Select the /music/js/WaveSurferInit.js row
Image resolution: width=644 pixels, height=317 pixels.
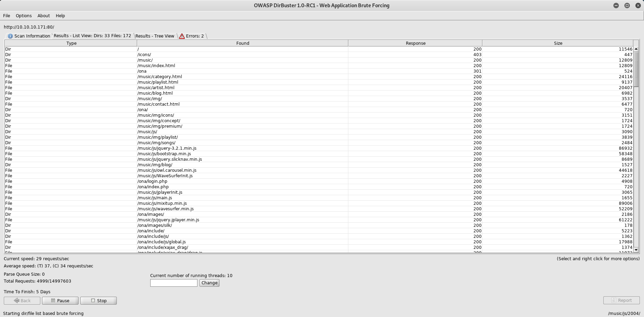click(319, 176)
